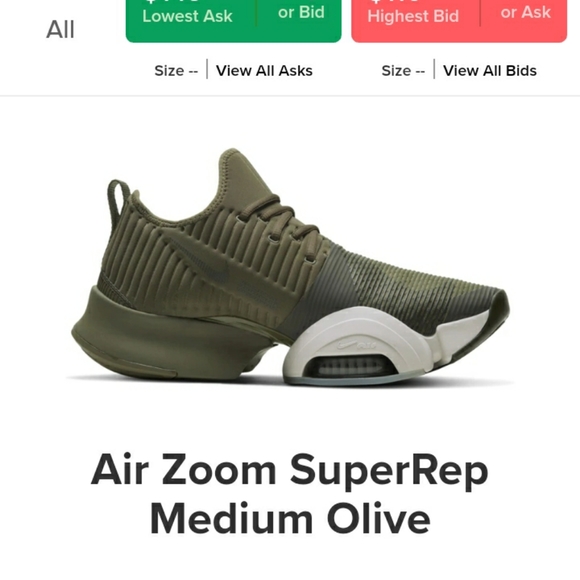This screenshot has height=580, width=580.
Task: Click the Air Zoom SuperRep title line
Action: 290,470
